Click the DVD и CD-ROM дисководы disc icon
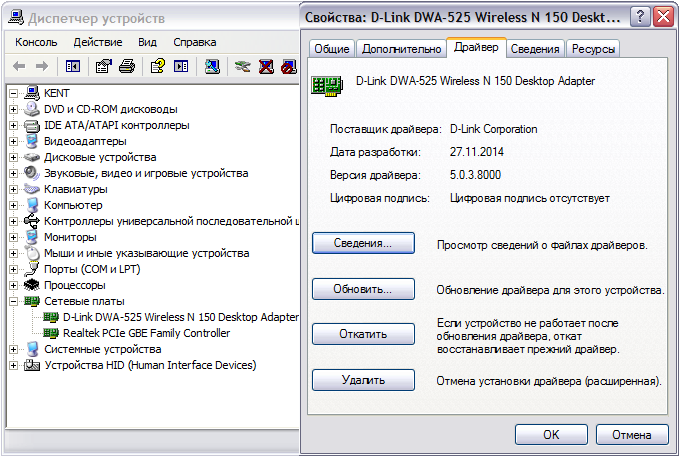680x456 pixels. tap(32, 109)
